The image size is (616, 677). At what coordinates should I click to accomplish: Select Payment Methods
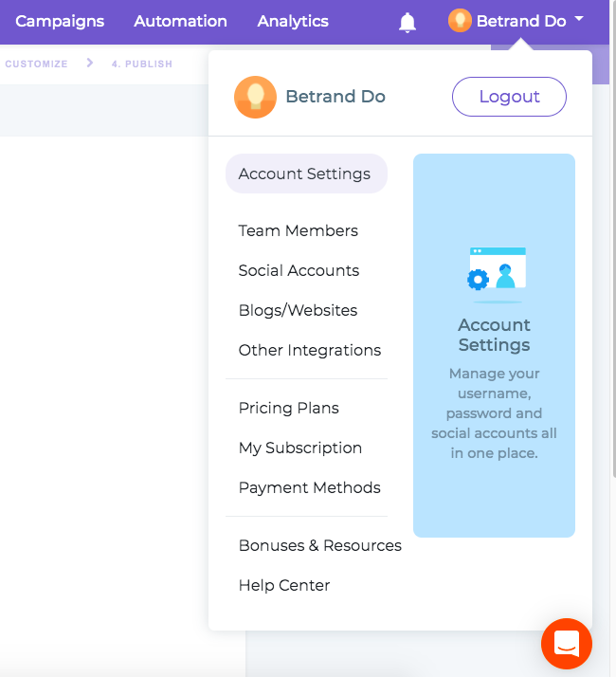click(x=310, y=487)
